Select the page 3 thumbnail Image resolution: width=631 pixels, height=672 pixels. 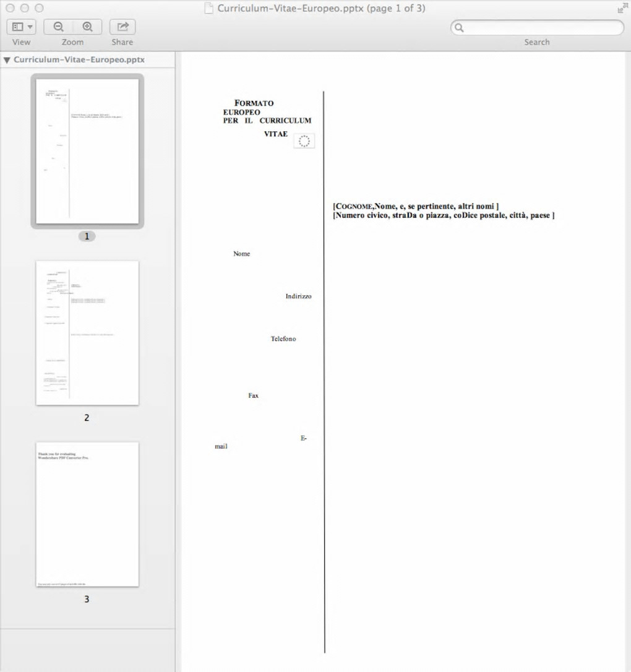click(x=87, y=514)
